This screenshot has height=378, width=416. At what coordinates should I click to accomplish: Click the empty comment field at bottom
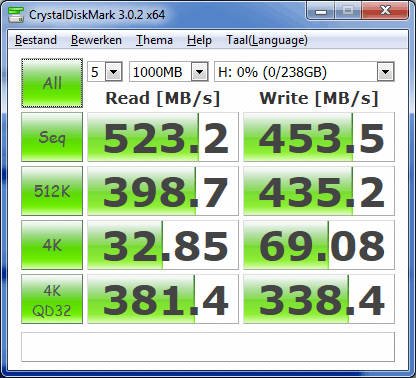pos(208,347)
